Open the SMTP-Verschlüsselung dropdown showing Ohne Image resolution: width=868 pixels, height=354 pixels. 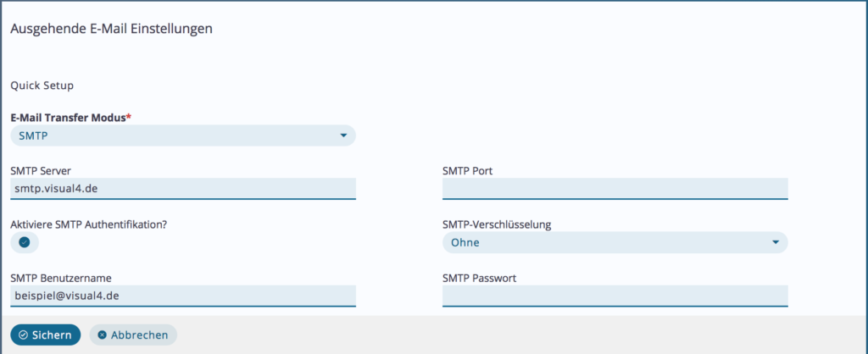[x=615, y=242]
